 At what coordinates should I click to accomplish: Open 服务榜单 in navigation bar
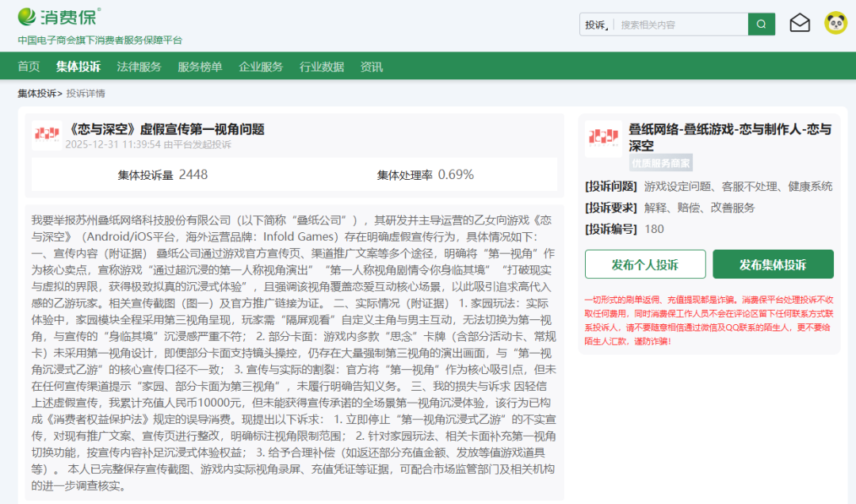[x=200, y=67]
